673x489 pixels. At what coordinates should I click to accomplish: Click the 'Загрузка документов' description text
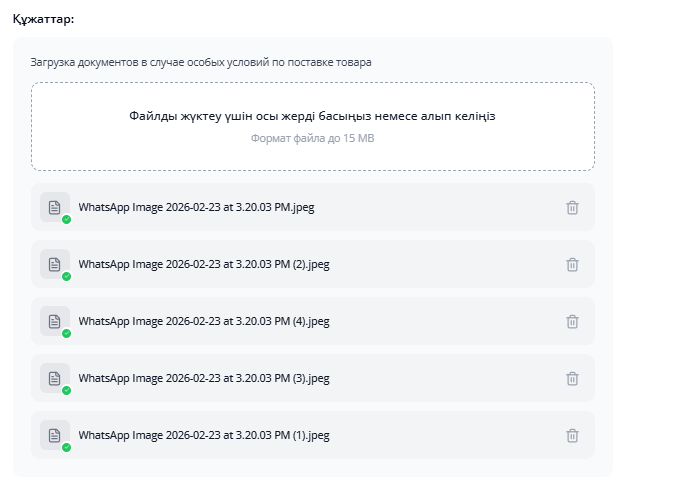[200, 62]
